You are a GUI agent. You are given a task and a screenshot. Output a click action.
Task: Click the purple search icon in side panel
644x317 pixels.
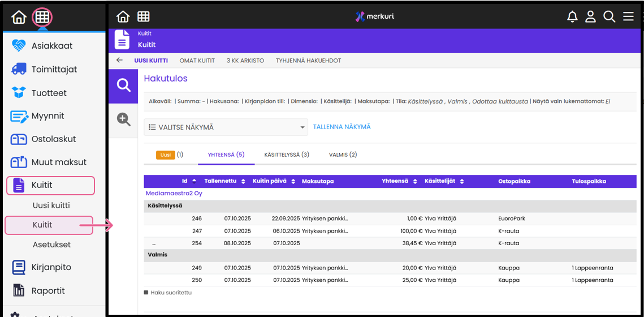[x=123, y=85]
